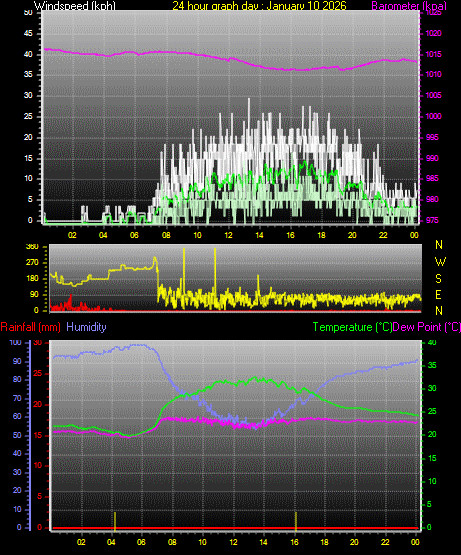The width and height of the screenshot is (461, 555).
Task: Select the '24 hour graph day : January 10 2026' title
Action: 260,6
